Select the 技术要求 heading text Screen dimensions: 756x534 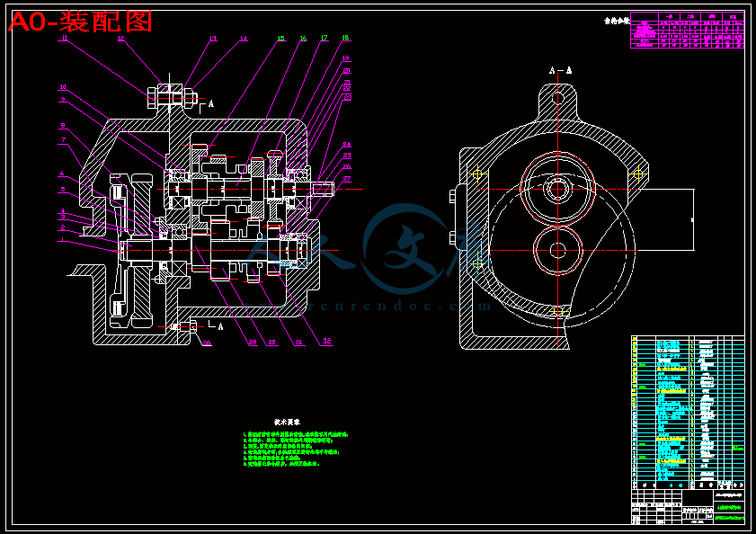[x=288, y=423]
